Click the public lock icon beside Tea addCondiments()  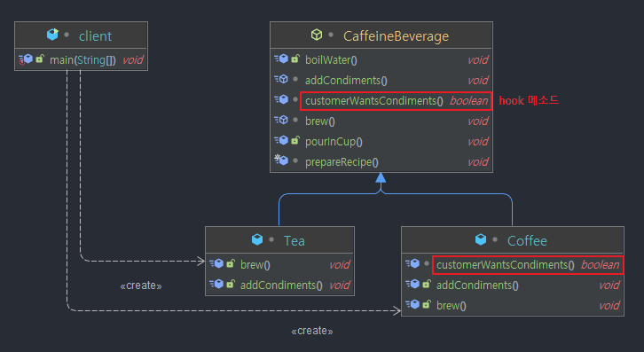(x=231, y=284)
